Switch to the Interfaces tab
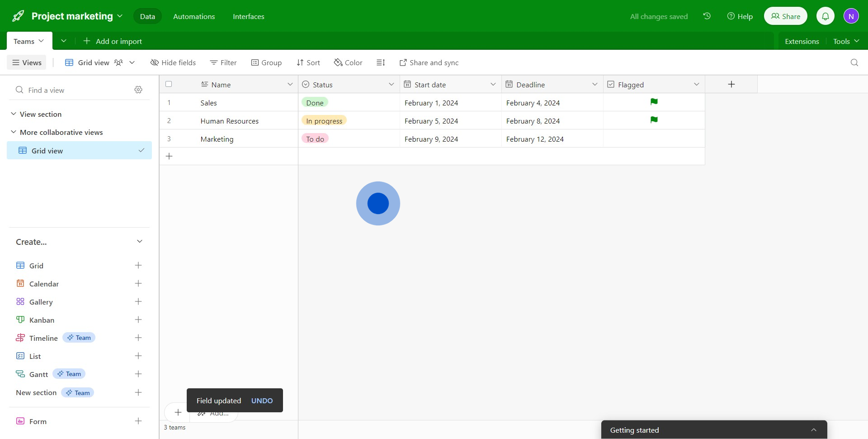 (x=249, y=16)
